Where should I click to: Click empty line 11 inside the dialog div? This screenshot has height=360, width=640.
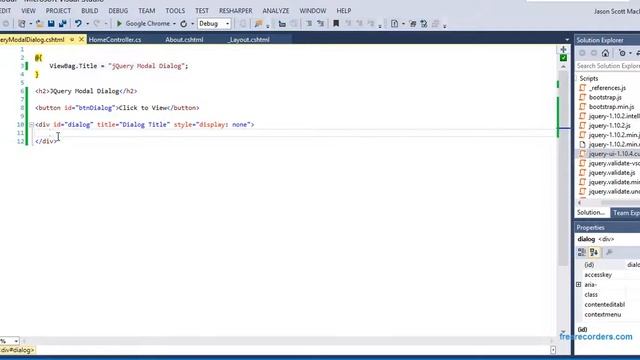tap(294, 133)
